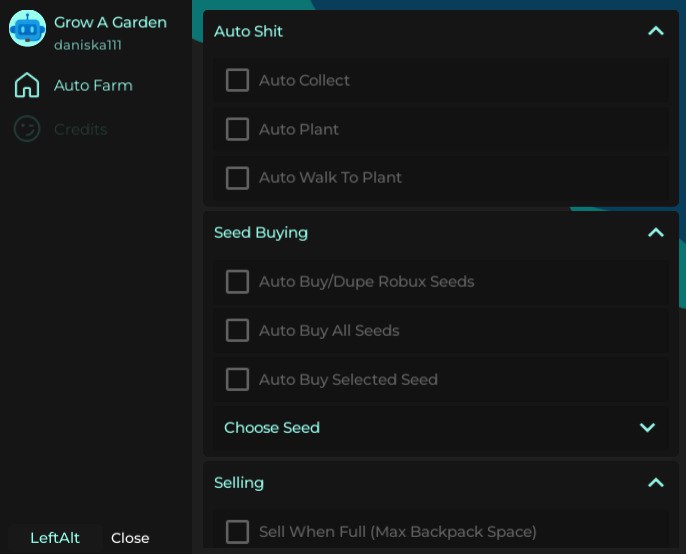The height and width of the screenshot is (554, 686).
Task: Check Auto Buy Selected Seed box
Action: pyautogui.click(x=237, y=379)
